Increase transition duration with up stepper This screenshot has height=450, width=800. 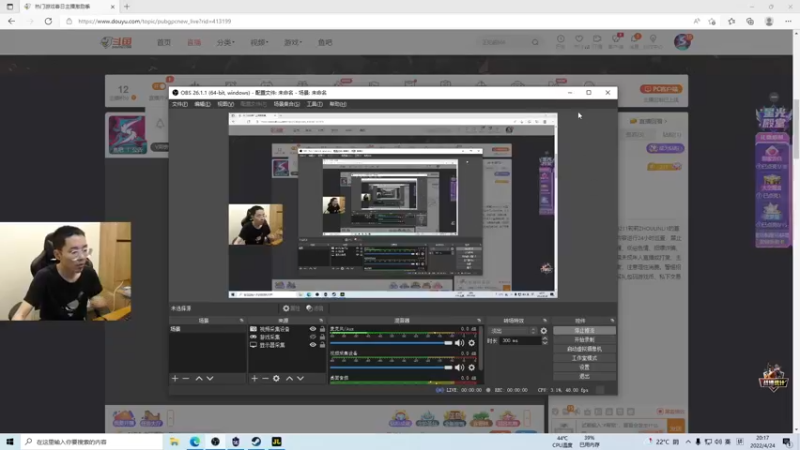tap(544, 338)
